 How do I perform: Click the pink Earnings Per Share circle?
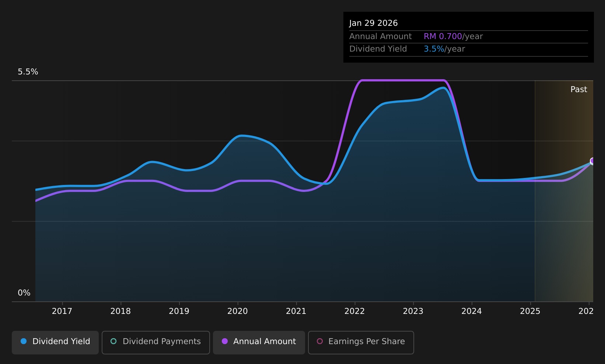(x=320, y=341)
